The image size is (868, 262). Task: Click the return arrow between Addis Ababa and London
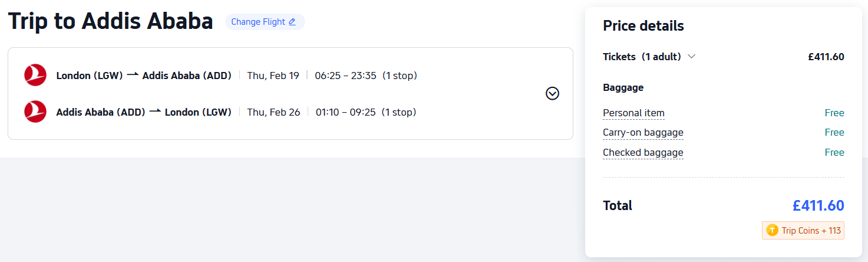pos(155,112)
